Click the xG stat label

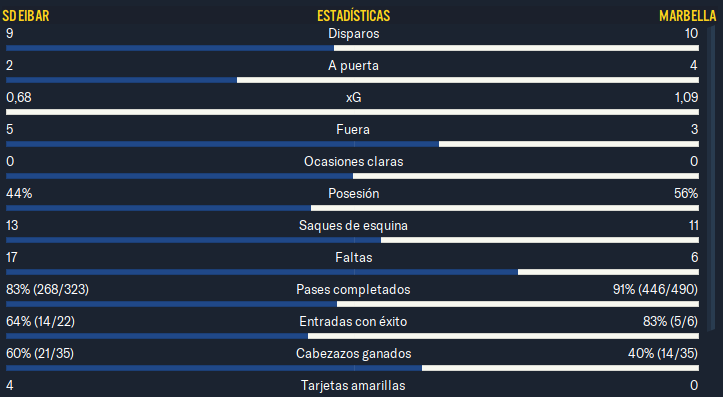(354, 97)
